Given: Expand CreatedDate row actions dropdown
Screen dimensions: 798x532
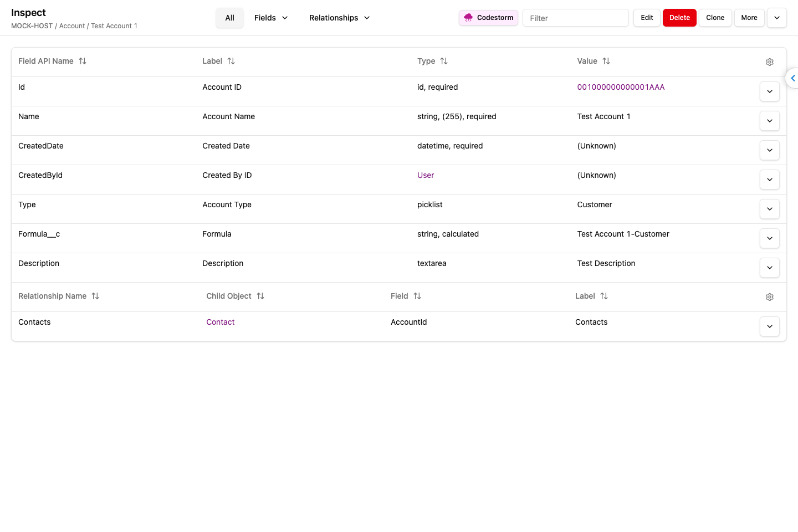Looking at the screenshot, I should pyautogui.click(x=770, y=150).
